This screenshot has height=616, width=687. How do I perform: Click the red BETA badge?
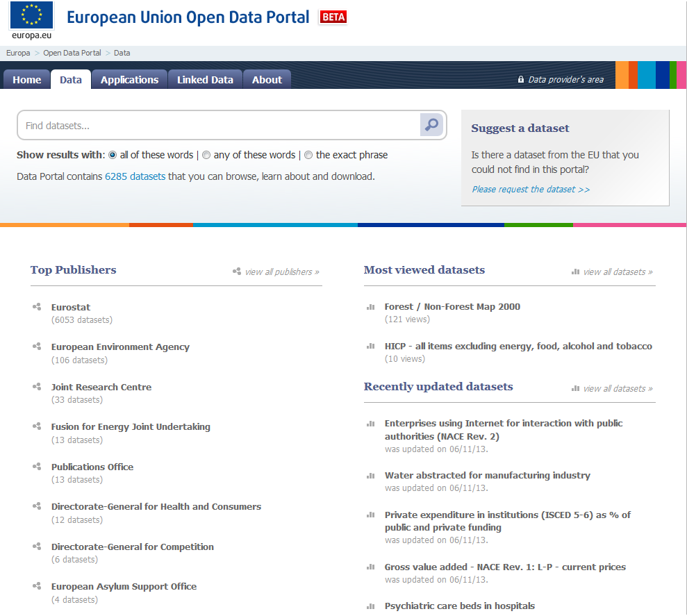(333, 17)
